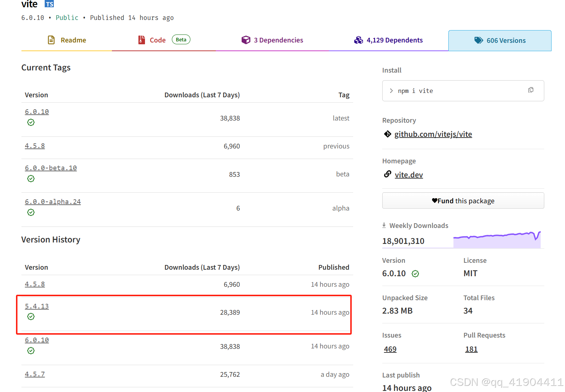Open version 6.0.10 in Current Tags
Viewport: 565px width, 392px height.
(37, 112)
